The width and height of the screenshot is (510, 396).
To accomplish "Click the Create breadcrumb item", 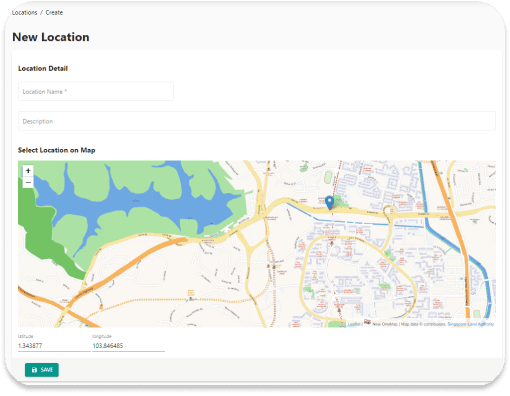I will (54, 13).
